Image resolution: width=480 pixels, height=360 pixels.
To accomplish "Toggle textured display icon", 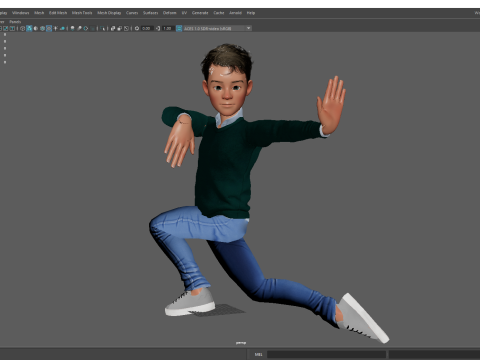I will (49, 28).
